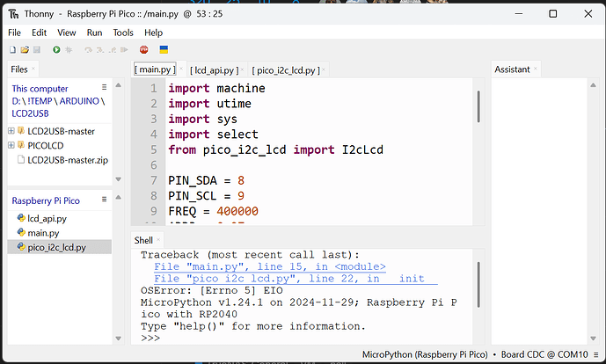Image resolution: width=606 pixels, height=364 pixels.
Task: Click Assistant panel scroll down arrow
Action: [593, 339]
